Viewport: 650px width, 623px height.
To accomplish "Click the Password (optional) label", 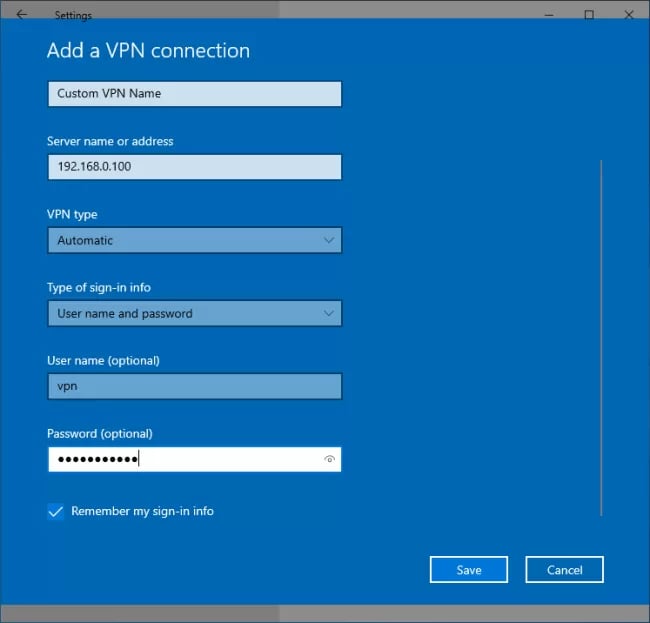I will tap(99, 434).
